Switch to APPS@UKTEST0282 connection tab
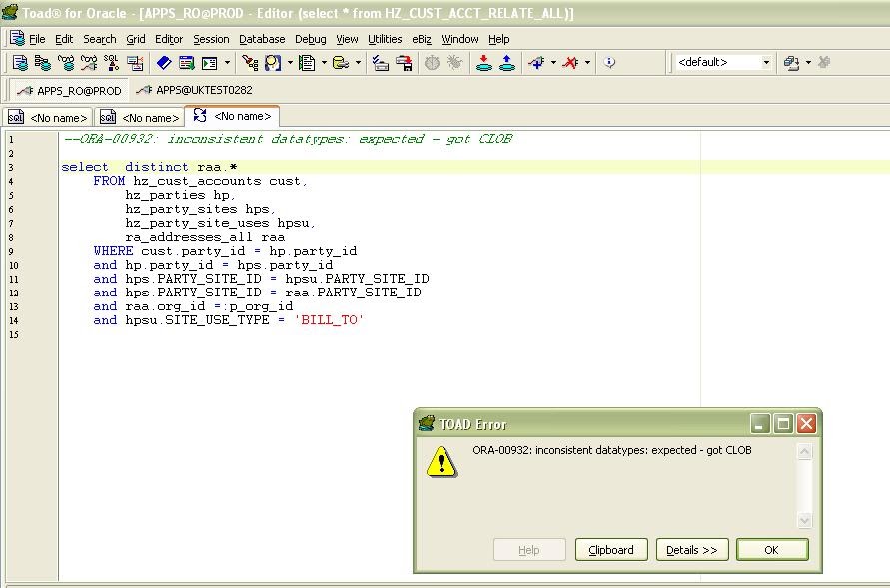 pos(194,90)
